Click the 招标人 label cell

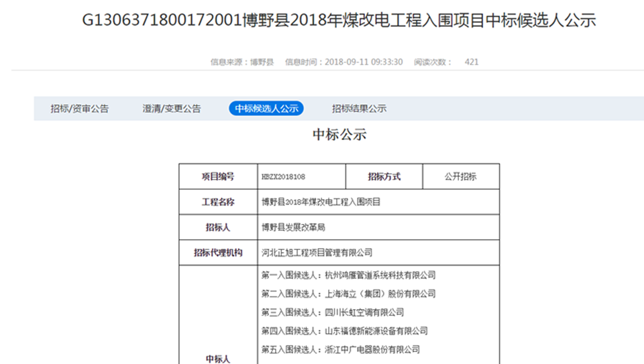218,227
